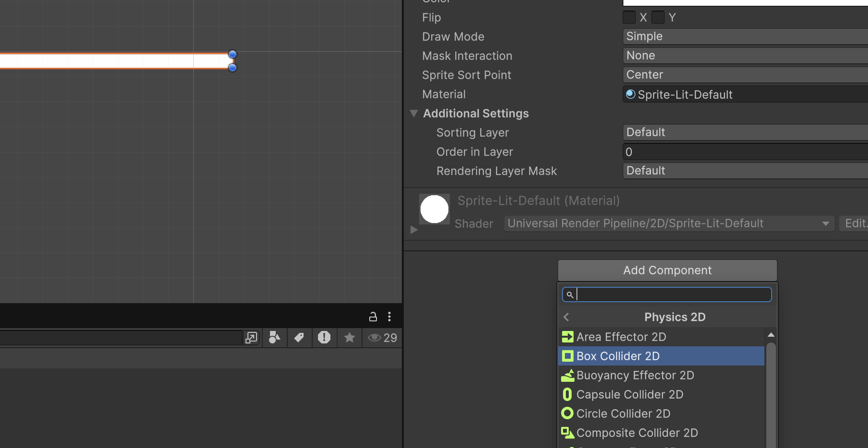The width and height of the screenshot is (868, 448).
Task: Open the Draw Mode dropdown
Action: pyautogui.click(x=745, y=36)
